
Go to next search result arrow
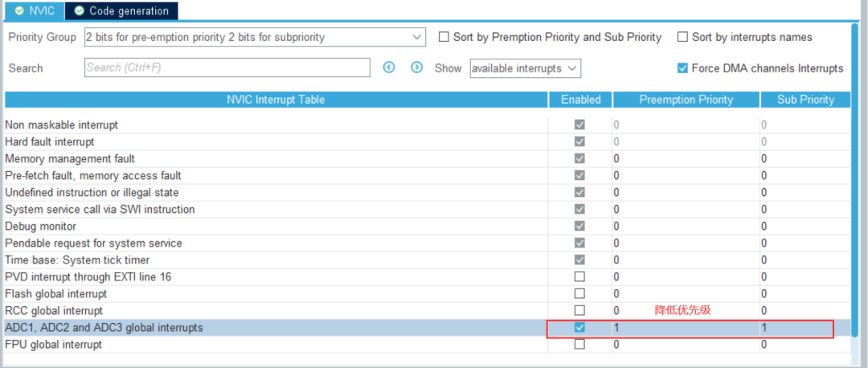click(x=417, y=67)
